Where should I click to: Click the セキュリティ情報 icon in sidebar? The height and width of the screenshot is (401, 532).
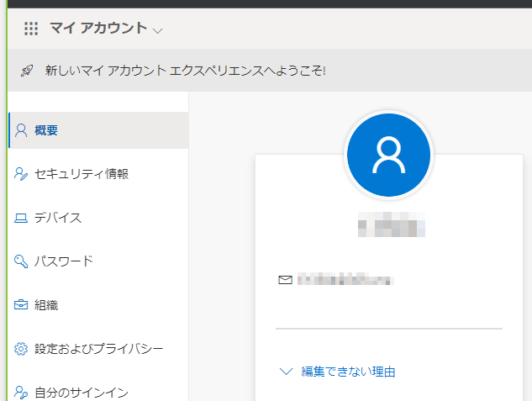tap(22, 174)
